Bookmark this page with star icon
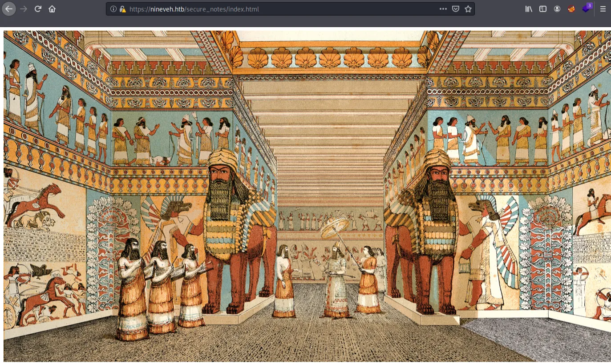611x364 pixels. pos(468,9)
